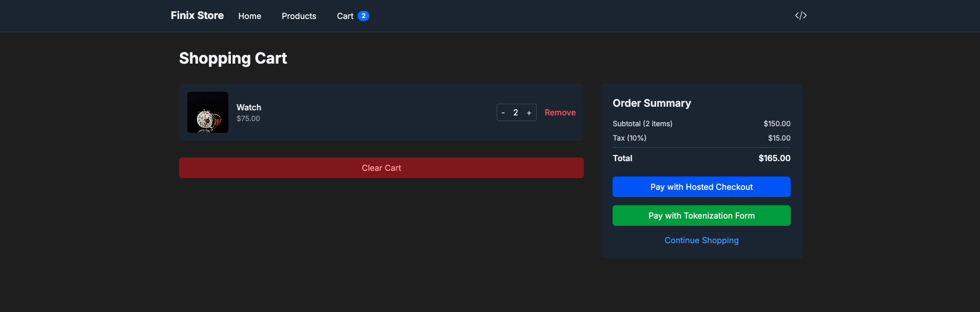Select Pay with Tokenization Form

click(701, 215)
